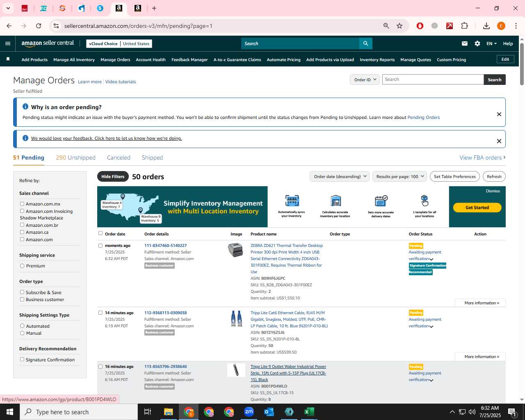
Task: Open the new tab plus button
Action: (x=154, y=8)
